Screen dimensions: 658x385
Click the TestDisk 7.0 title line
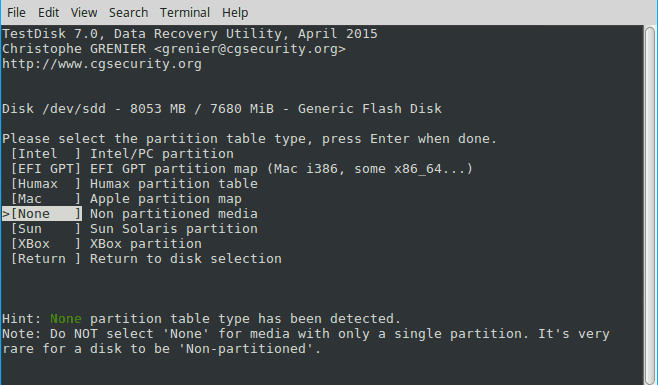tap(190, 34)
